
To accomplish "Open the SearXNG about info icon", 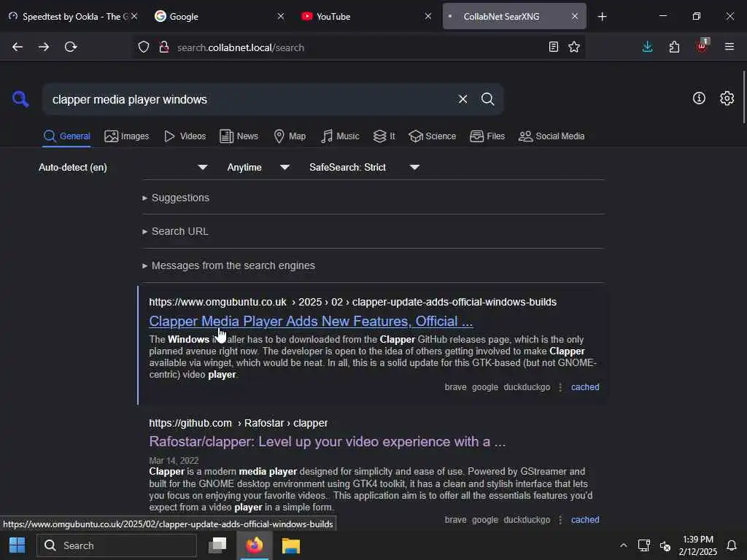I will [x=699, y=98].
